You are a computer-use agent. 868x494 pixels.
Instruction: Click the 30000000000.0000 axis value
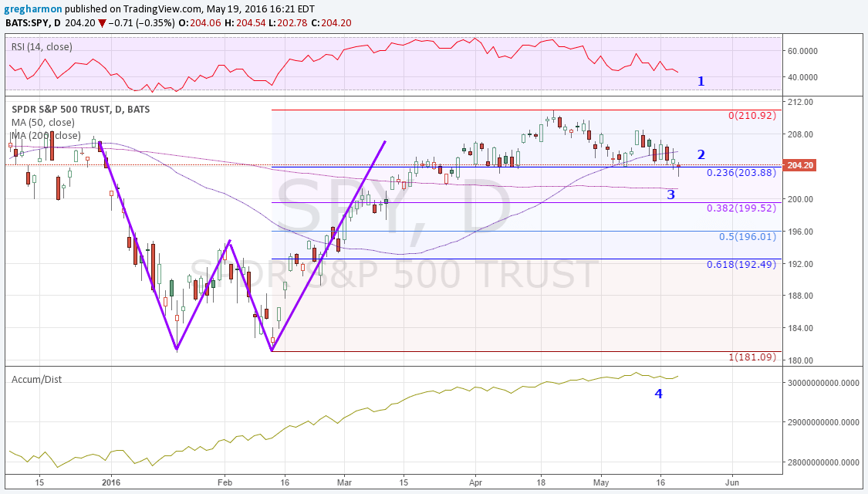point(823,383)
